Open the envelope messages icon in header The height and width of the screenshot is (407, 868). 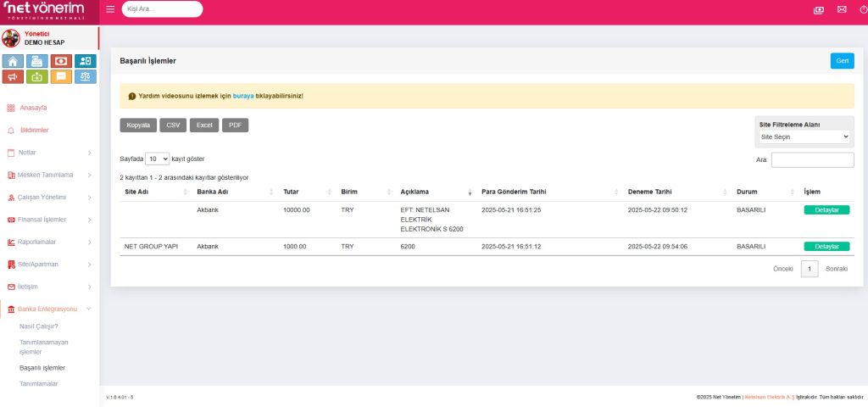click(x=841, y=10)
